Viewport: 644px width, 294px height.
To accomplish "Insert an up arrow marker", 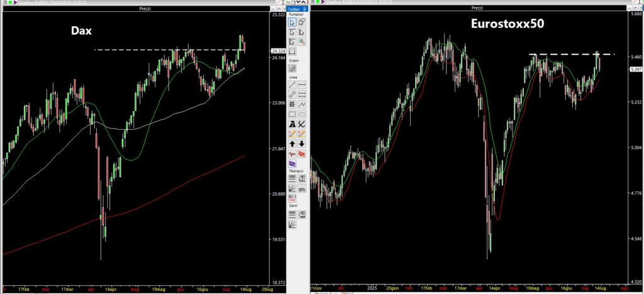I will pos(292,144).
